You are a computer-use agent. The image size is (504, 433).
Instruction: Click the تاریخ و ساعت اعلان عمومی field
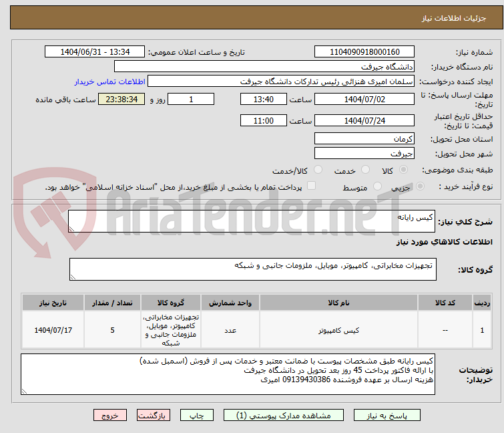(x=95, y=52)
